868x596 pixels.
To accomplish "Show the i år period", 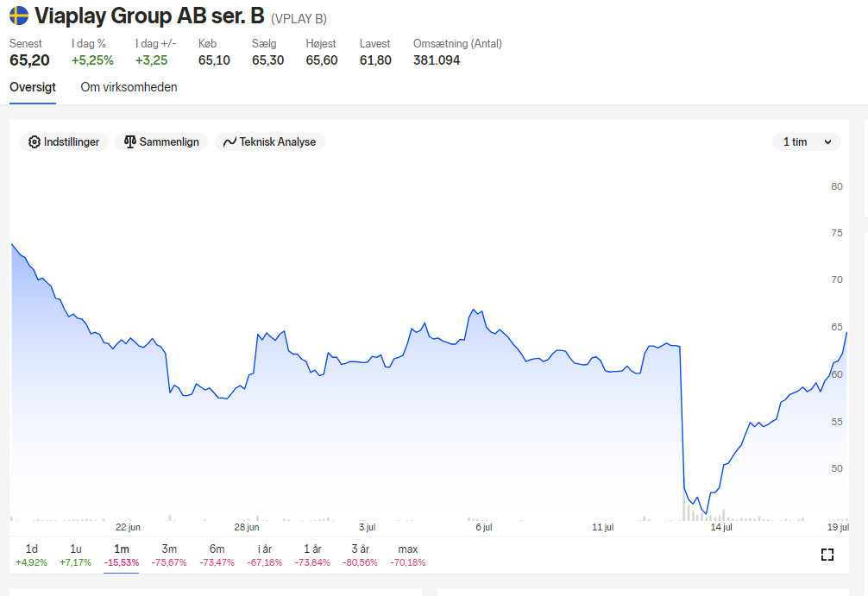I will pos(265,555).
